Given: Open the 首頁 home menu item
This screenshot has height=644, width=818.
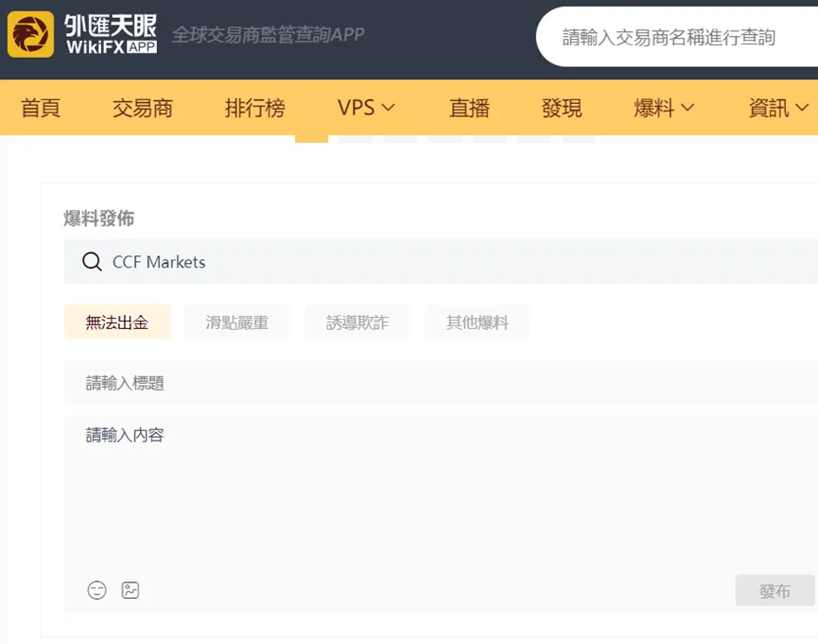Looking at the screenshot, I should point(41,108).
